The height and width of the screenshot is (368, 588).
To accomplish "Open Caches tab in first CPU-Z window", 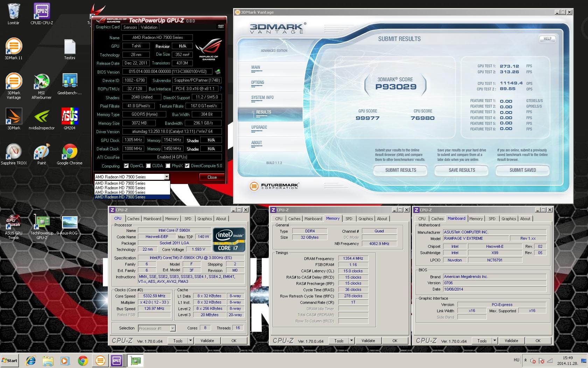I will pyautogui.click(x=133, y=219).
